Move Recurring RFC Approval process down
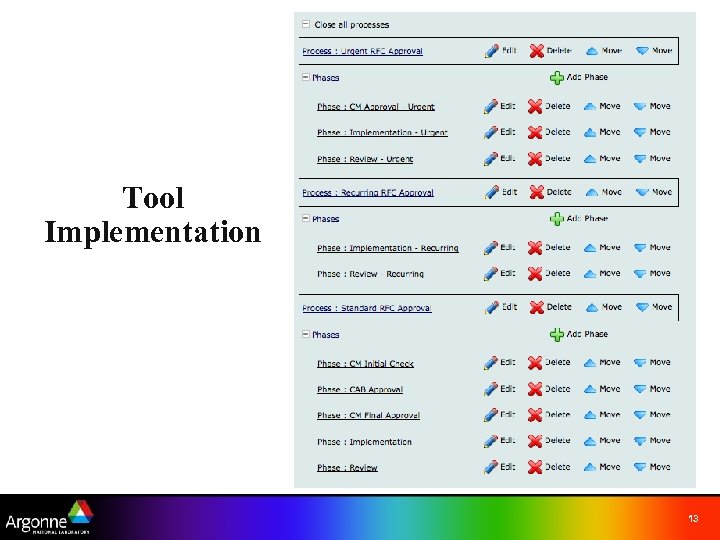This screenshot has width=720, height=540. (x=654, y=192)
